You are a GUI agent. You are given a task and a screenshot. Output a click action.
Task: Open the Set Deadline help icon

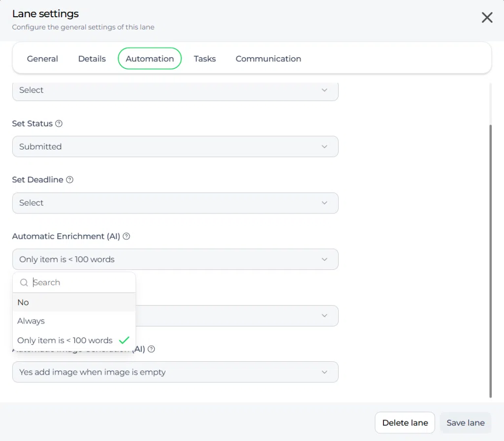point(70,180)
